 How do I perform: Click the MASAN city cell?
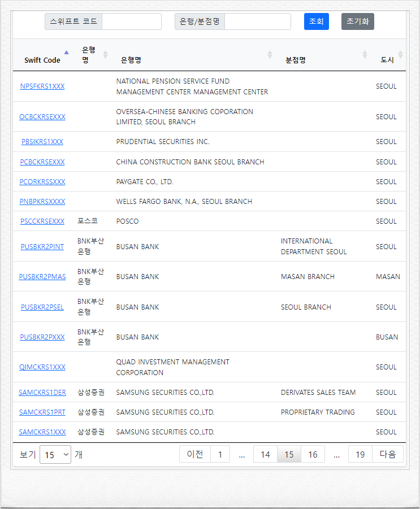(388, 277)
